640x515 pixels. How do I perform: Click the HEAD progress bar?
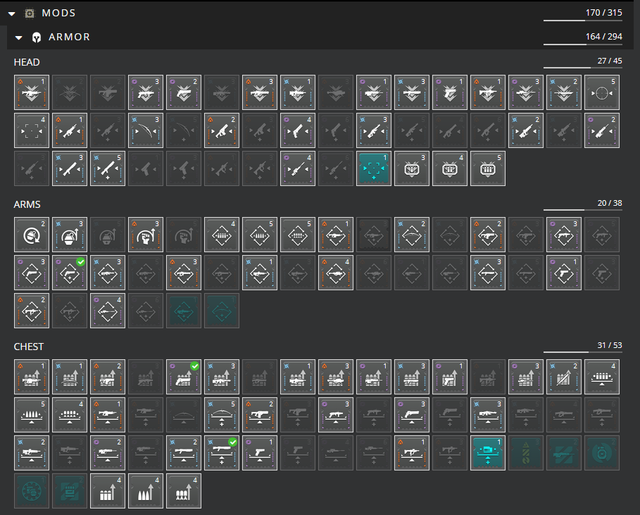(583, 68)
